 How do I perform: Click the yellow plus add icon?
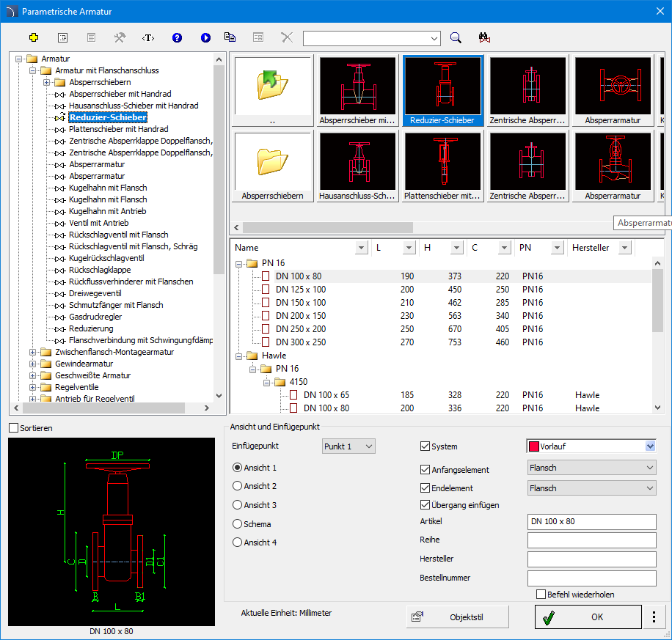(34, 37)
